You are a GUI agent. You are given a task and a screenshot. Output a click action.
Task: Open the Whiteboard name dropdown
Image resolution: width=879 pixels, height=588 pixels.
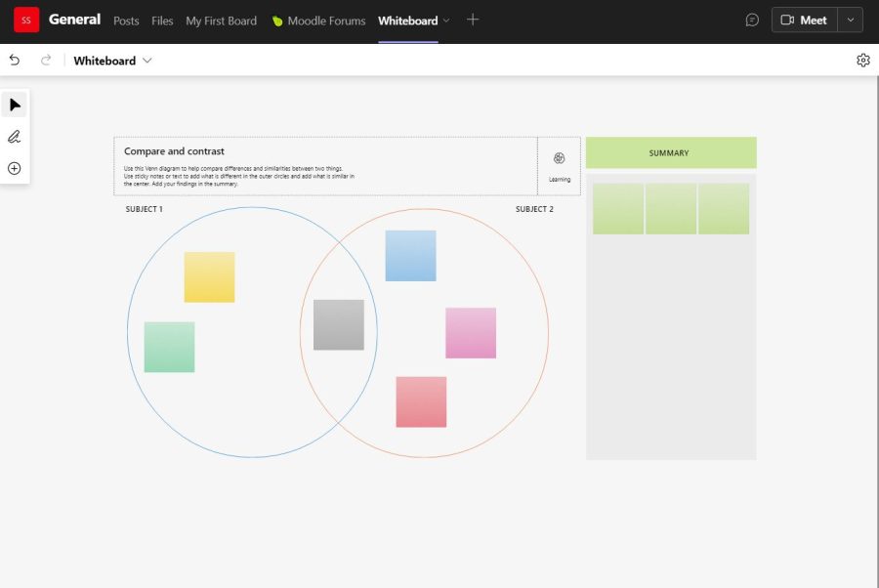(146, 61)
